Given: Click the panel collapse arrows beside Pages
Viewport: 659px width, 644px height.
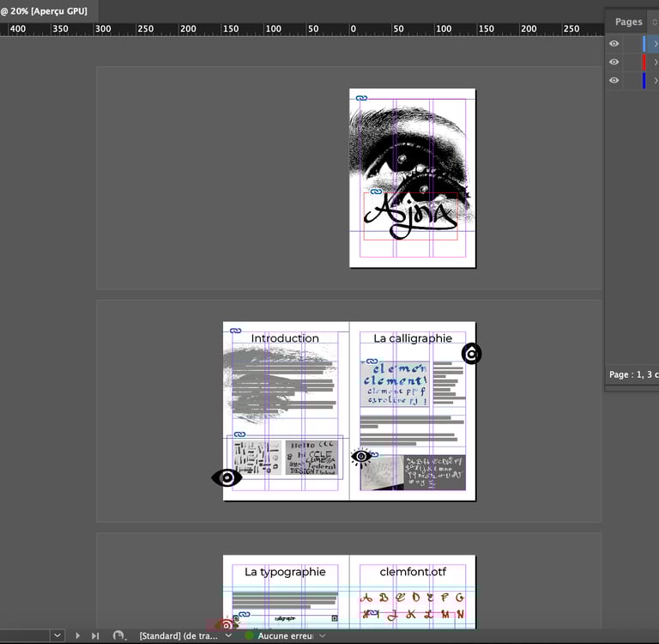Looking at the screenshot, I should pos(655,21).
